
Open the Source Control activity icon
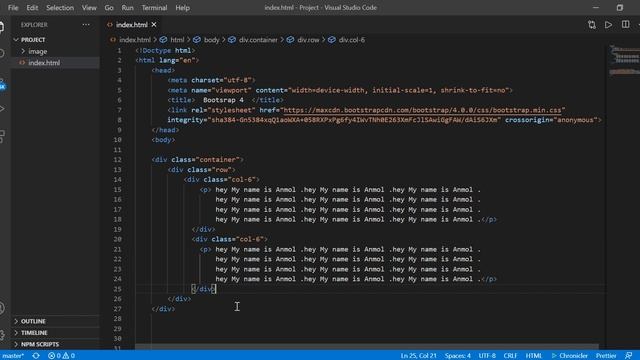coord(2,85)
